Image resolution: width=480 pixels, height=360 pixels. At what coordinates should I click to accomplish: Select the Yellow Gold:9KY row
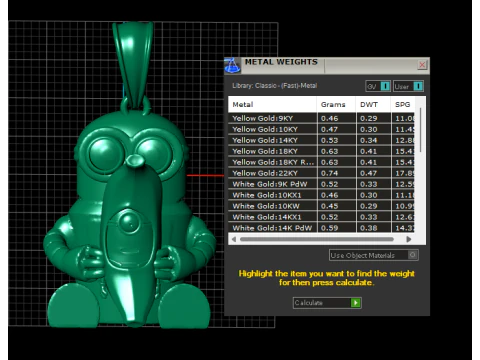(x=321, y=118)
